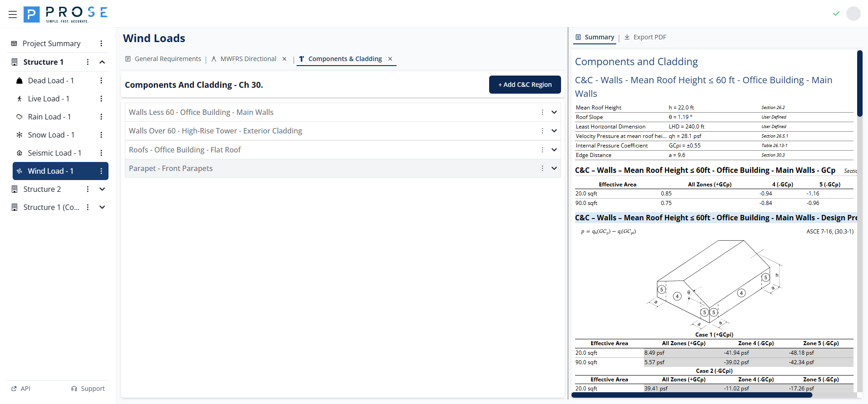Open options for Walls Less 60 region
The width and height of the screenshot is (868, 404).
[542, 112]
